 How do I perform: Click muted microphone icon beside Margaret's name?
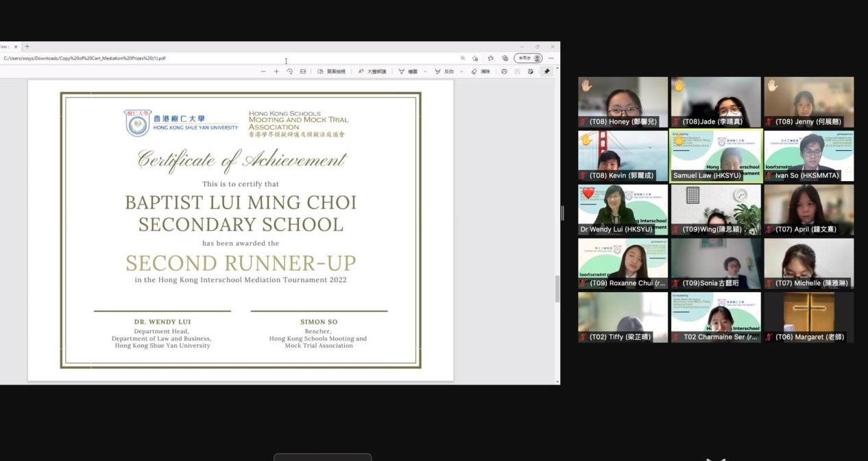point(769,338)
